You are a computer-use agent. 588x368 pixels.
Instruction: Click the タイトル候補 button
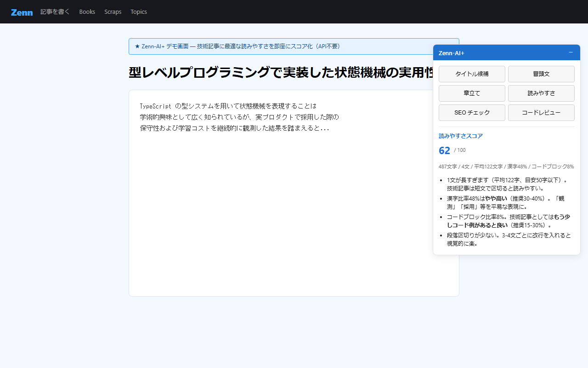pyautogui.click(x=472, y=74)
